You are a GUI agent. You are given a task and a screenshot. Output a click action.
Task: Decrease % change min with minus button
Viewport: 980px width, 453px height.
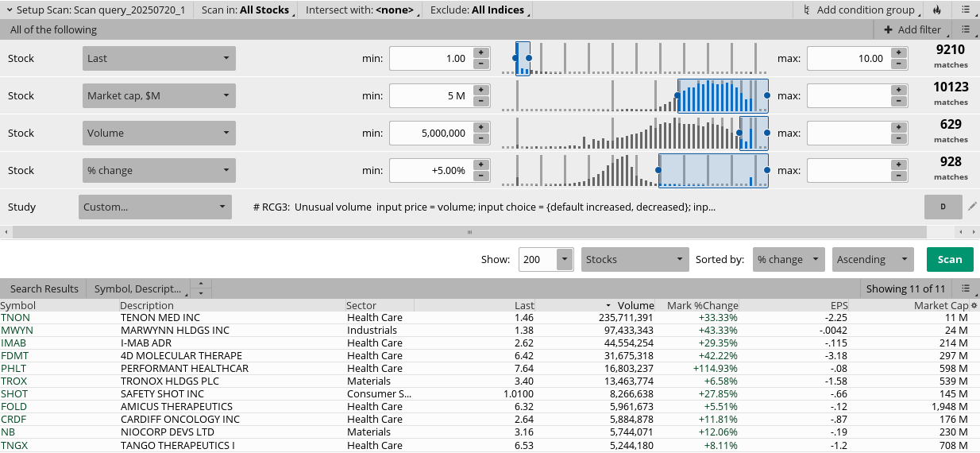point(480,176)
